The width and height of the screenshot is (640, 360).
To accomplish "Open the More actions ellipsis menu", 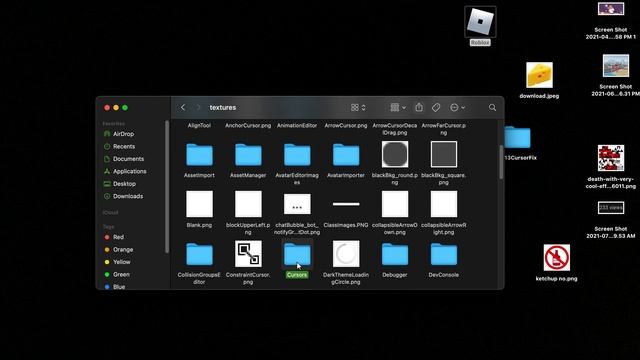I will [457, 107].
